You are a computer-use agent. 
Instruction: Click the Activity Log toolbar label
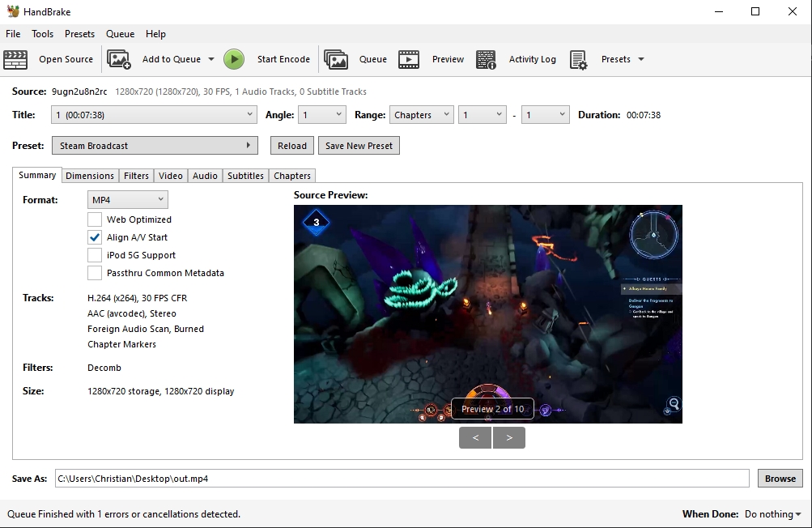[533, 59]
